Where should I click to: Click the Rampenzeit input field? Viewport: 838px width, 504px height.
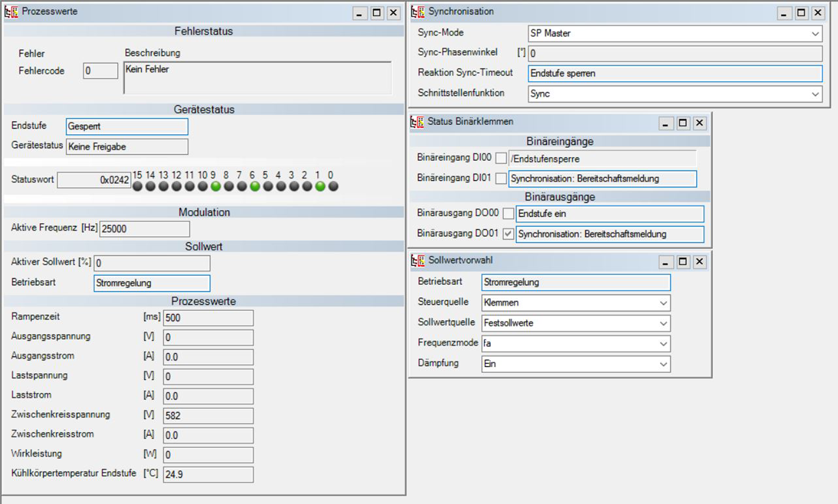pos(208,318)
